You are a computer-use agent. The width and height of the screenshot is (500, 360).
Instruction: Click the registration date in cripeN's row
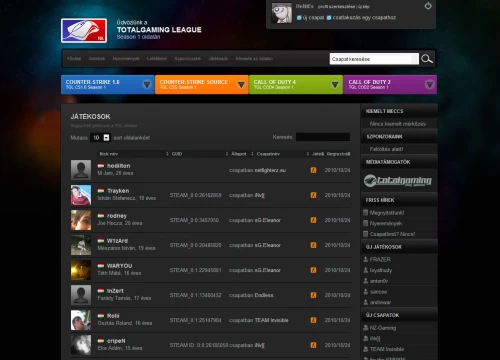(337, 345)
